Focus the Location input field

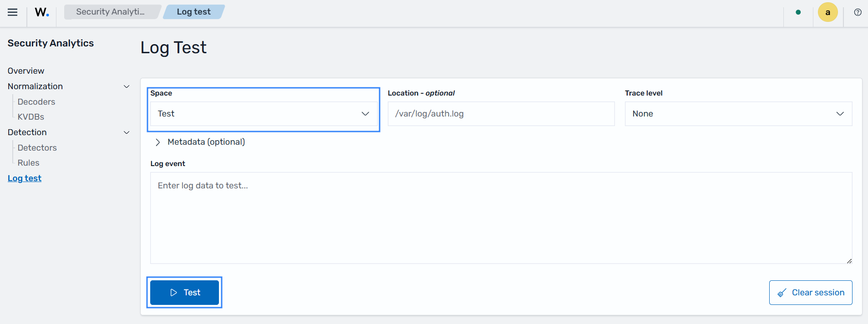coord(501,114)
